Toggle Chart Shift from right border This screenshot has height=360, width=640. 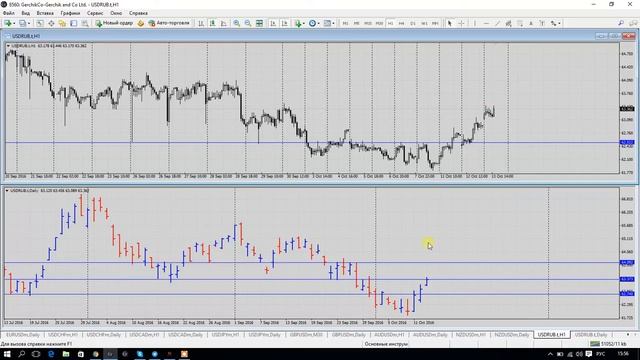click(x=284, y=23)
